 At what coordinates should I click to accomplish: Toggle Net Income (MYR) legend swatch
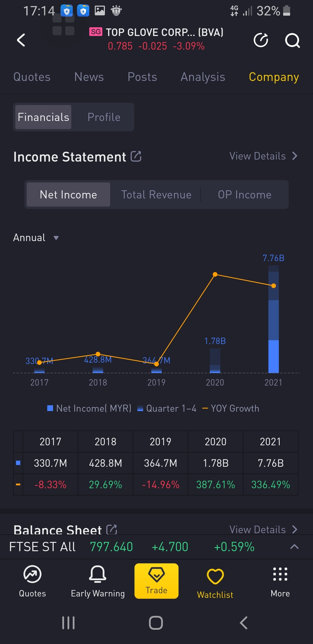(50, 408)
